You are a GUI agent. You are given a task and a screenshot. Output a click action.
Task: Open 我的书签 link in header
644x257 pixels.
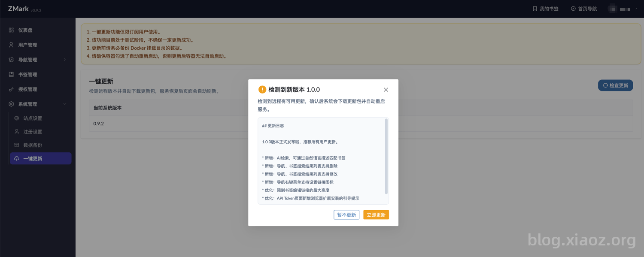tap(545, 9)
